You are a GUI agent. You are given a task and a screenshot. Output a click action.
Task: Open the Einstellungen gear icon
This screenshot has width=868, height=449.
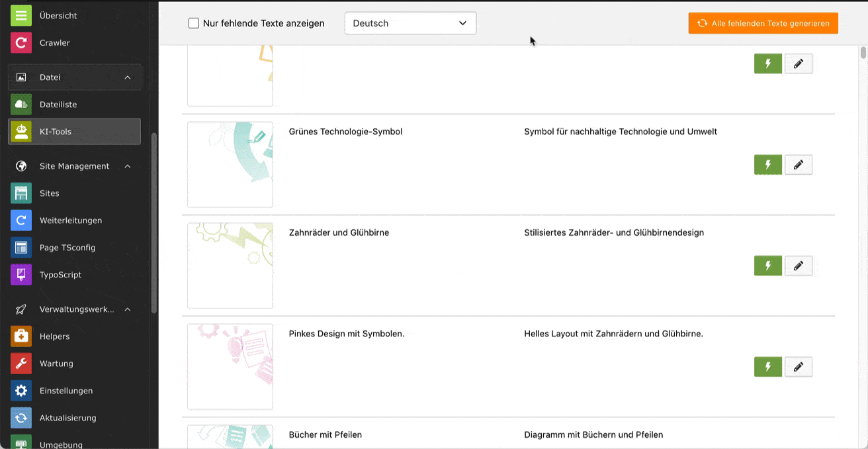(x=21, y=391)
